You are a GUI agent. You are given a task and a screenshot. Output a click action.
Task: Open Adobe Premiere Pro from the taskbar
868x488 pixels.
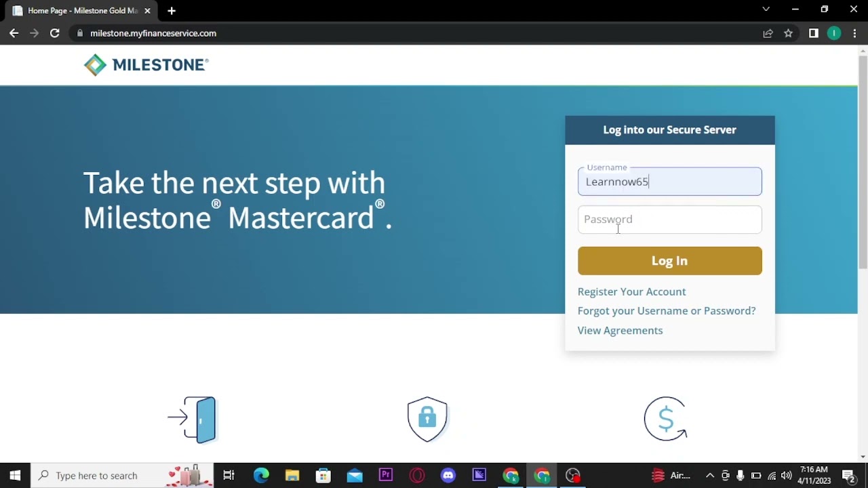coord(386,475)
